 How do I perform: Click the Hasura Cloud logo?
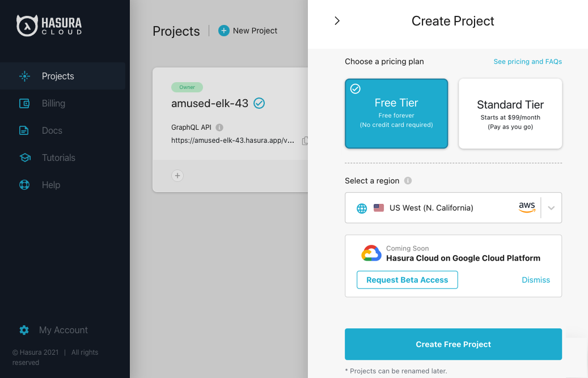[x=49, y=25]
